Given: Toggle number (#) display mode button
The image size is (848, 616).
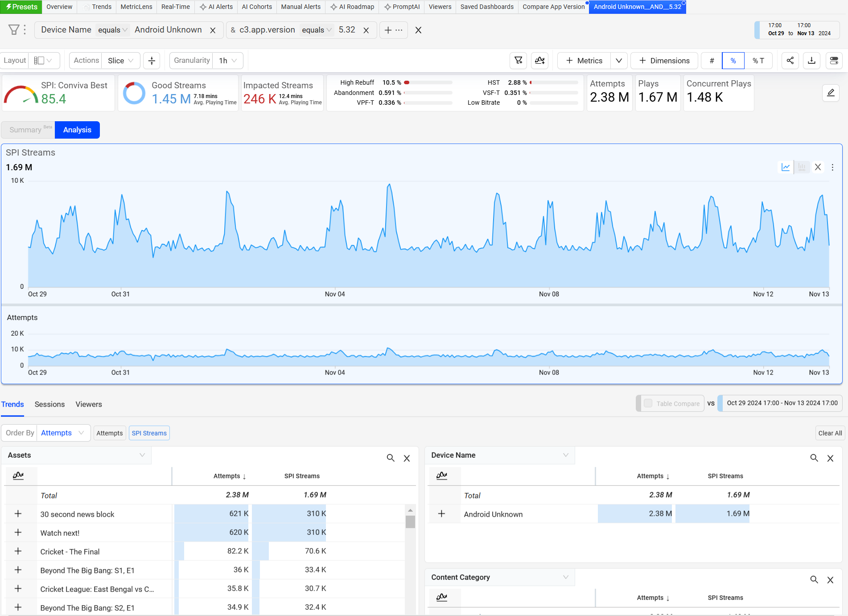Looking at the screenshot, I should (x=712, y=61).
